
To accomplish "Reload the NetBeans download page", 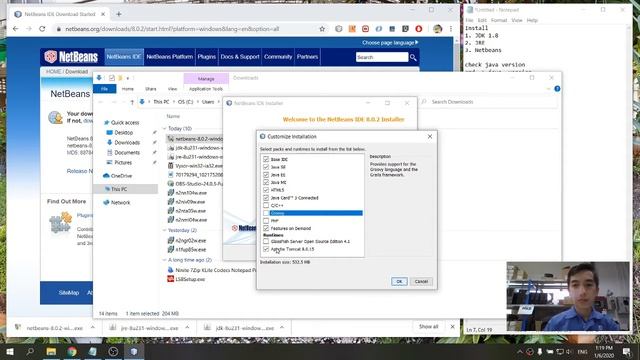I will pos(42,29).
